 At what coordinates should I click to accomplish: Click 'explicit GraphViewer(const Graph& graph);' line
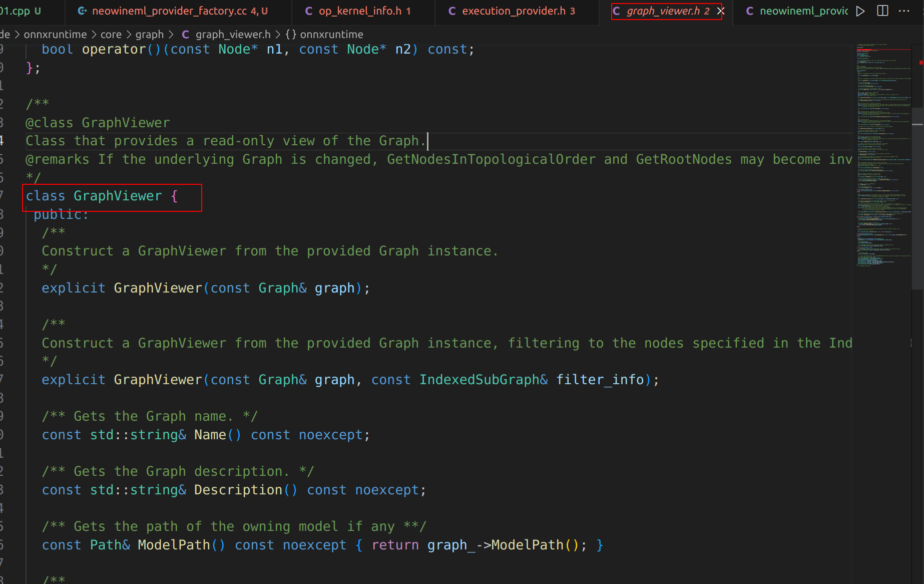206,288
